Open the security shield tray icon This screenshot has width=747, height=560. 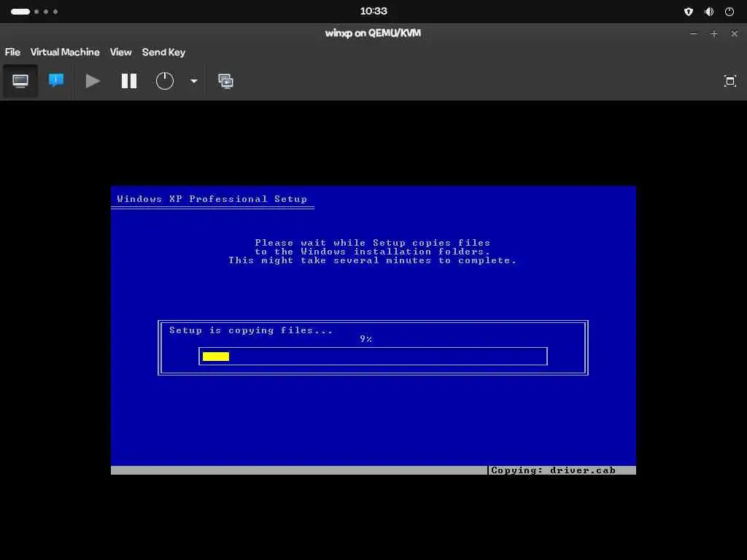tap(689, 12)
